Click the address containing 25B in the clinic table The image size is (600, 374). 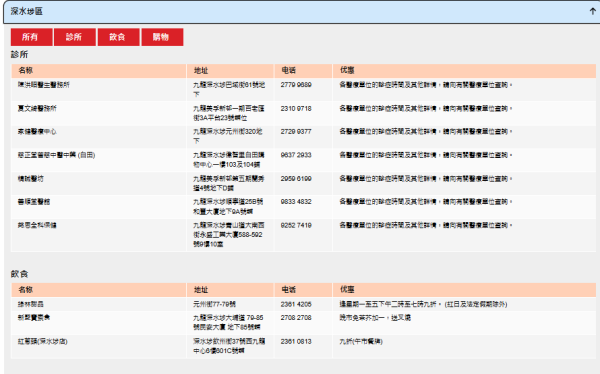click(x=228, y=206)
